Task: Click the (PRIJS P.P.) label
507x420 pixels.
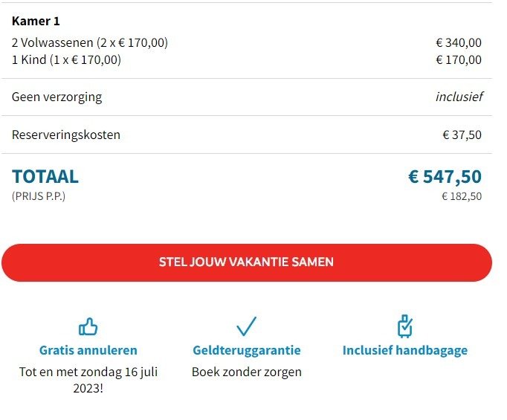Action: point(39,197)
